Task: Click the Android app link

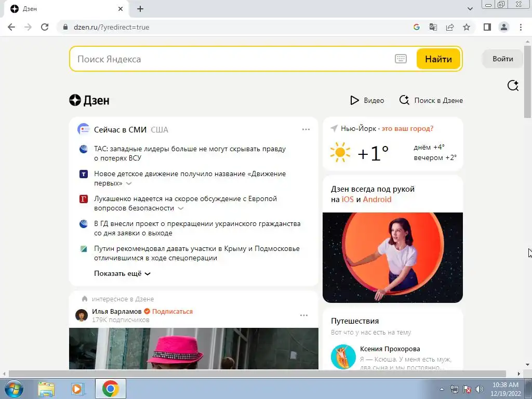Action: (x=377, y=199)
